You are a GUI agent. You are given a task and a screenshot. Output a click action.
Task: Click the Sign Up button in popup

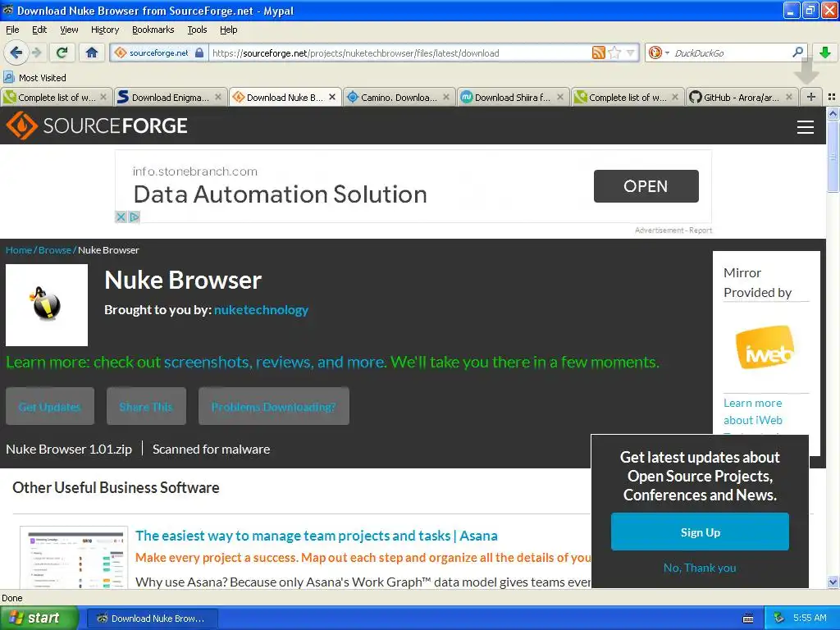700,532
